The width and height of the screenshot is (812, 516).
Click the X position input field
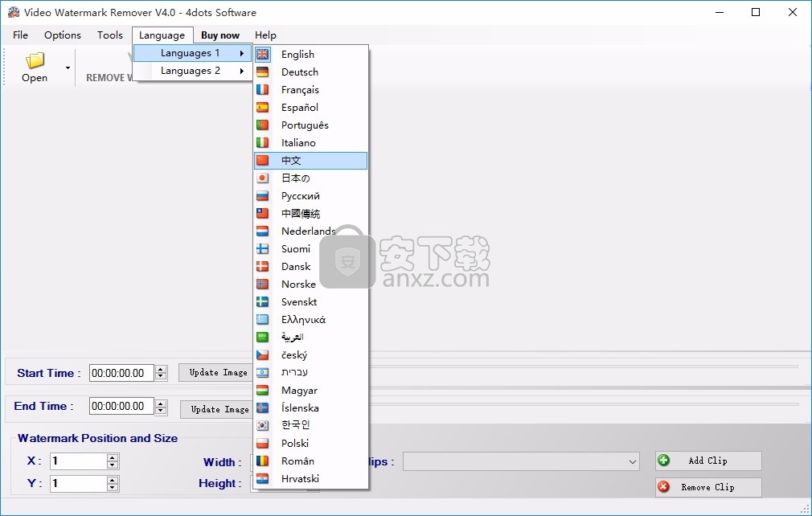(x=78, y=461)
